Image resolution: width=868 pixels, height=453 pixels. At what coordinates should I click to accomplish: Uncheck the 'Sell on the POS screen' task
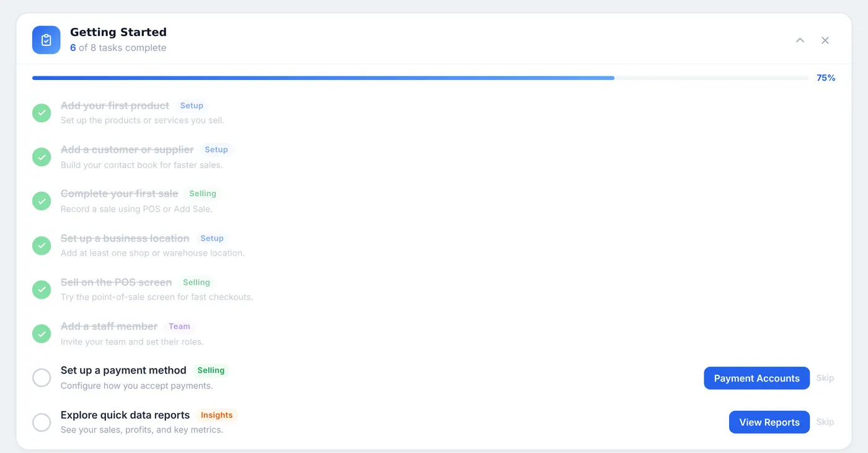click(42, 290)
